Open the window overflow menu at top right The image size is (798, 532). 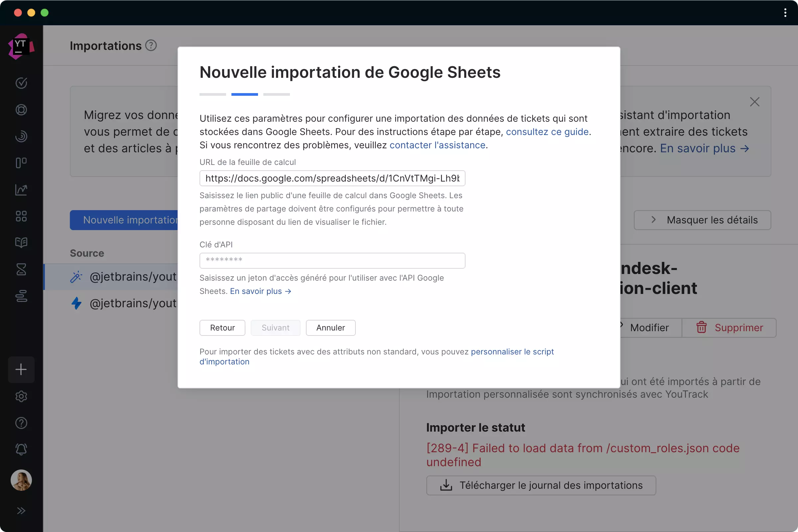(785, 13)
